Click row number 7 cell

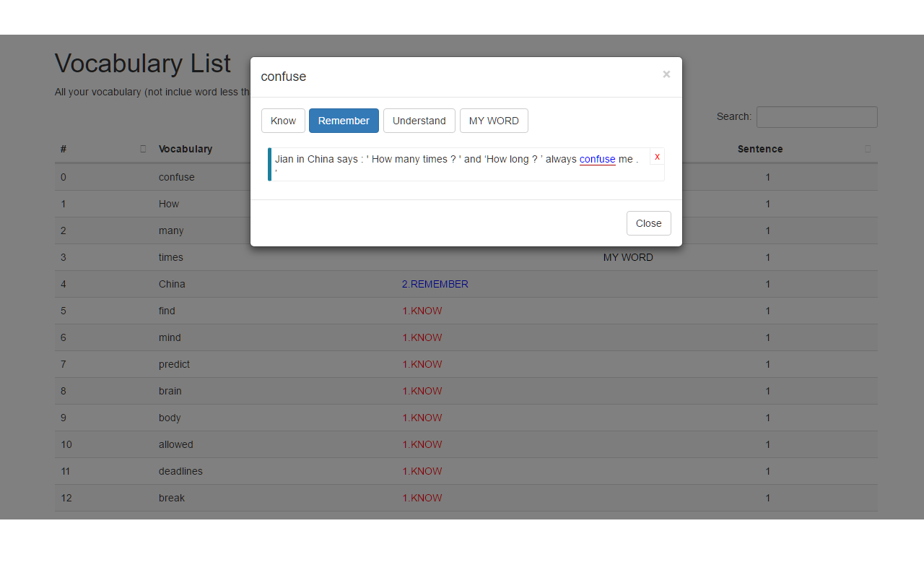point(64,364)
